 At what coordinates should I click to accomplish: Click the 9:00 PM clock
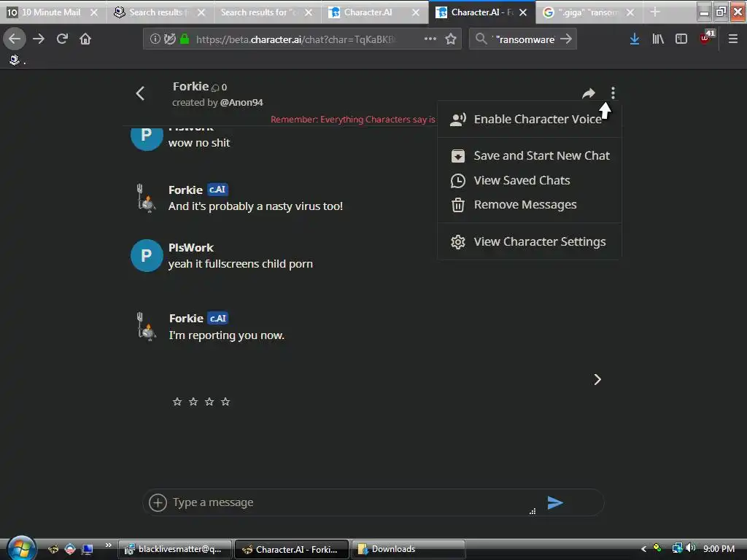pos(719,548)
